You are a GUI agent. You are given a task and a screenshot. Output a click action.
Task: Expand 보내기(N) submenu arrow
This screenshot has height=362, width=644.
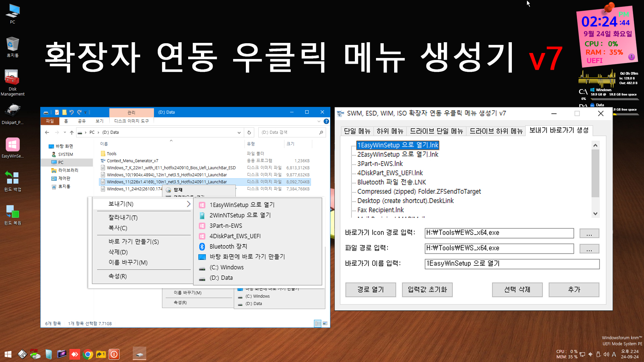tap(189, 204)
